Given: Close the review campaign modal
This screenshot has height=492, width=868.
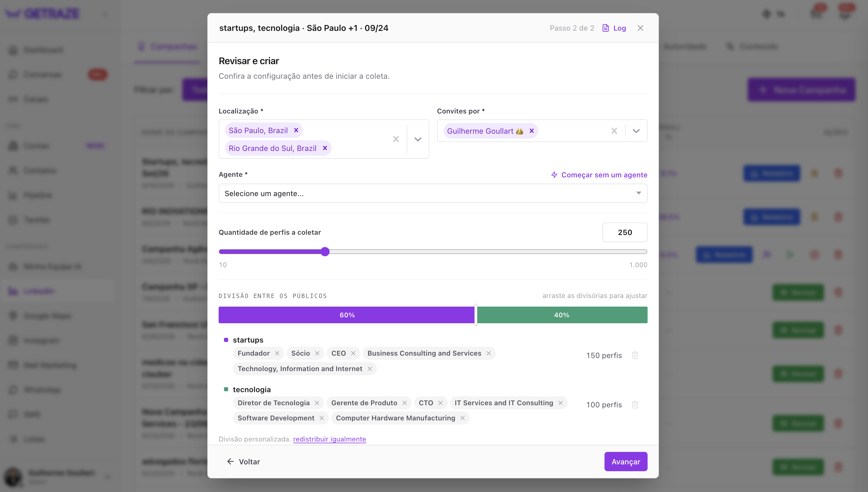Looking at the screenshot, I should (640, 28).
